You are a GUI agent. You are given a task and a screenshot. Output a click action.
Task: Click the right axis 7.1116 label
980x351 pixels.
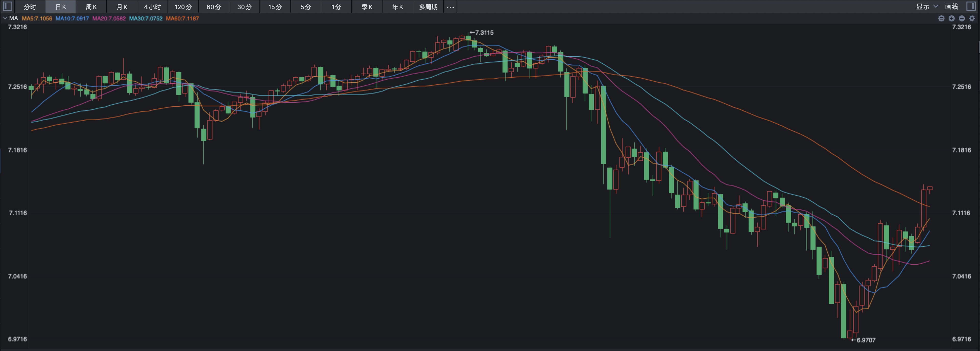(961, 213)
